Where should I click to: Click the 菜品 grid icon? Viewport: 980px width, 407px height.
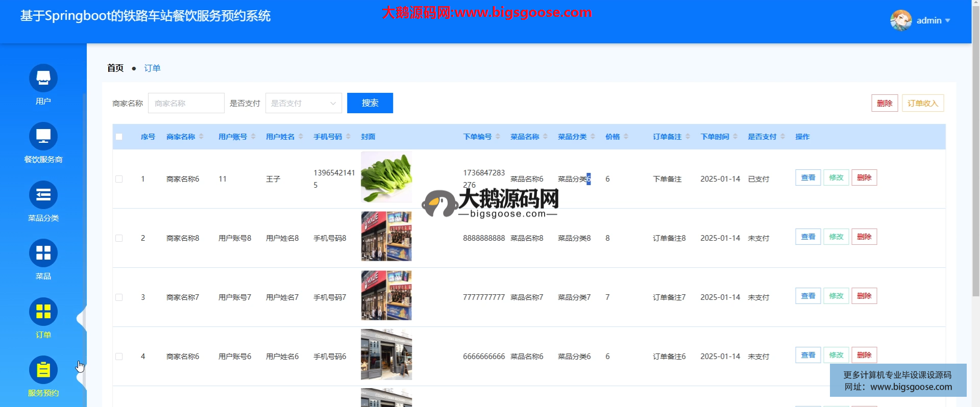[43, 253]
